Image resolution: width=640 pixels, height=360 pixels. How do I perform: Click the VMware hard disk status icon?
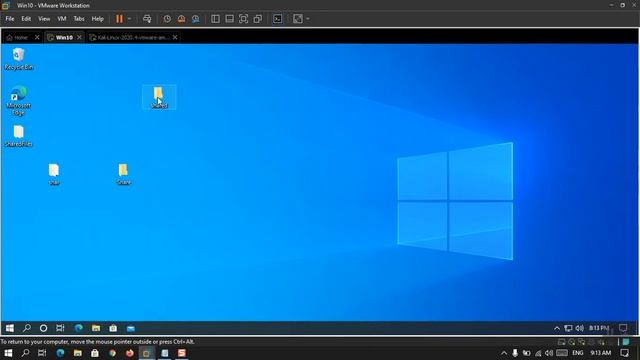coord(562,342)
